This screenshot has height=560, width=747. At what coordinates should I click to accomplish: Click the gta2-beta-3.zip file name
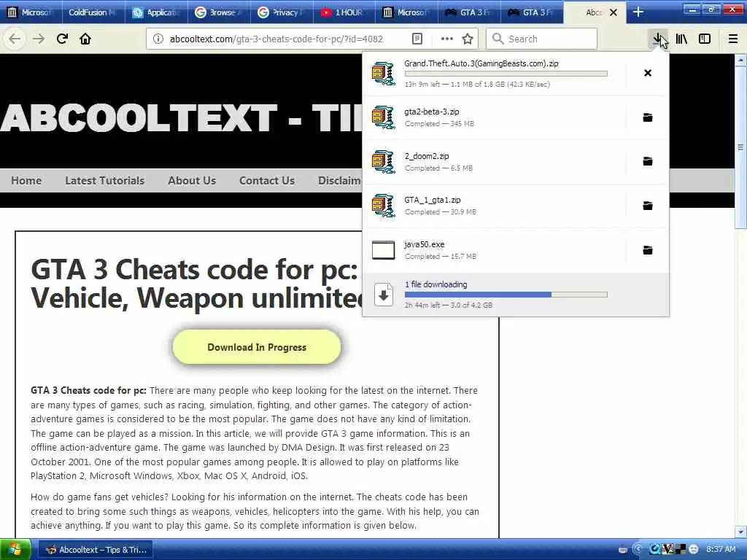pos(432,112)
